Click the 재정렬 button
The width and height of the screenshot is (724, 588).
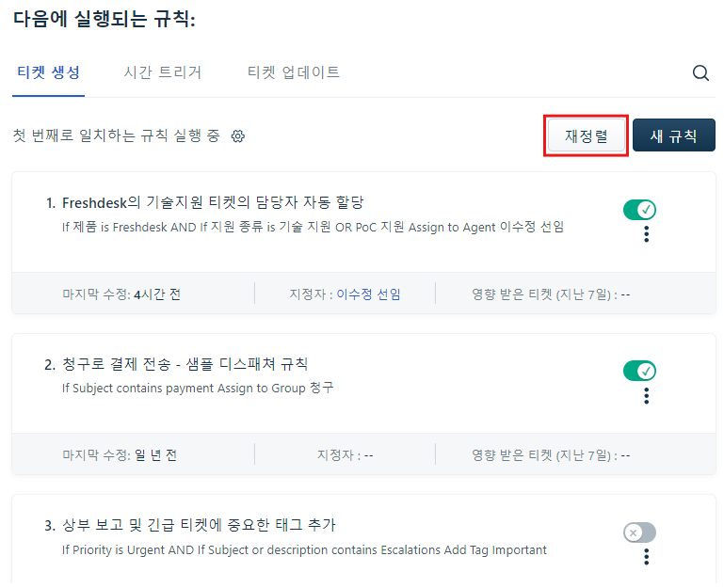coord(587,135)
